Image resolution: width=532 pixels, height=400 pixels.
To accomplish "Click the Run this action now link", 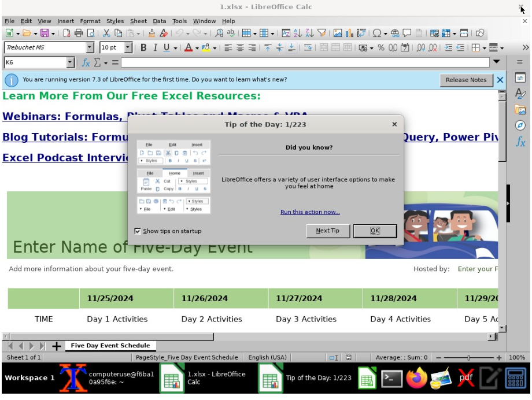I will [310, 212].
